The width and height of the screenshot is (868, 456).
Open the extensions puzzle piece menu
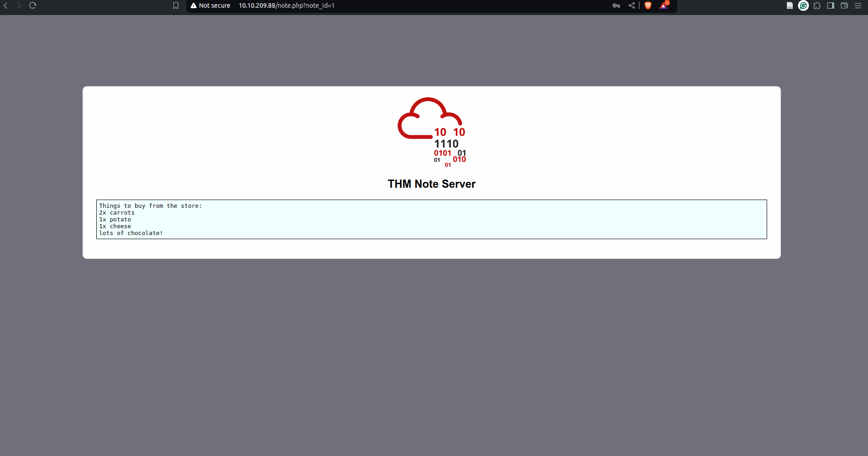click(817, 5)
